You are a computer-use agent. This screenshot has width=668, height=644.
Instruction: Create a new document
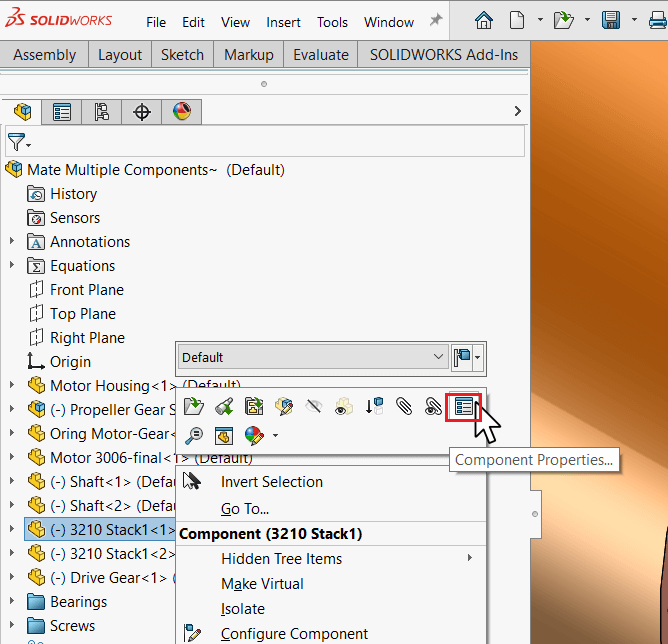click(517, 20)
